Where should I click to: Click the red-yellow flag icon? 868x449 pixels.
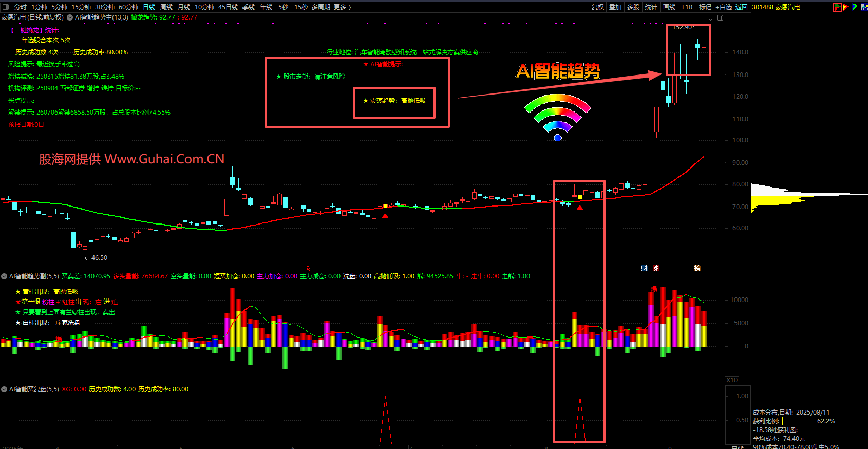point(846,7)
